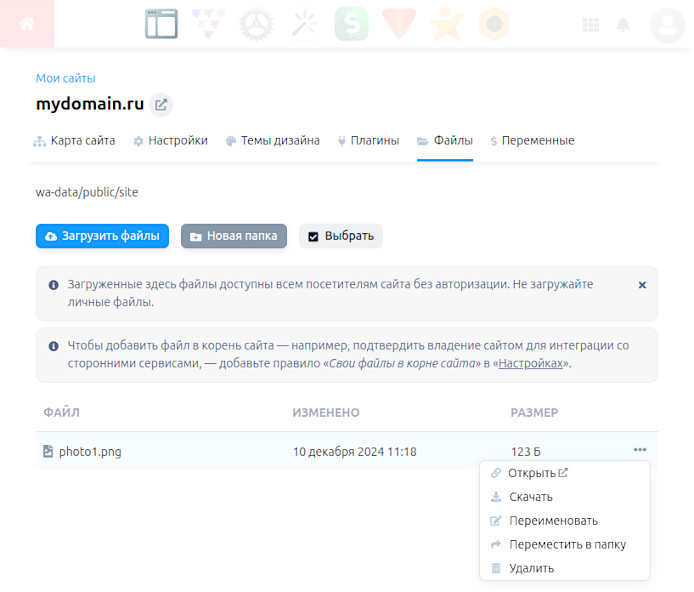The width and height of the screenshot is (694, 592).
Task: Open the Site app window icon
Action: [161, 24]
